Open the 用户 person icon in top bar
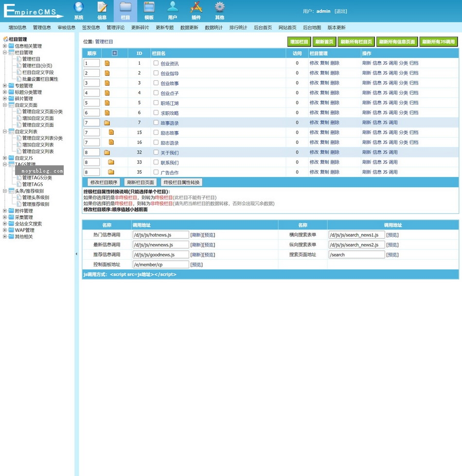This screenshot has width=462, height=476. pos(173,7)
